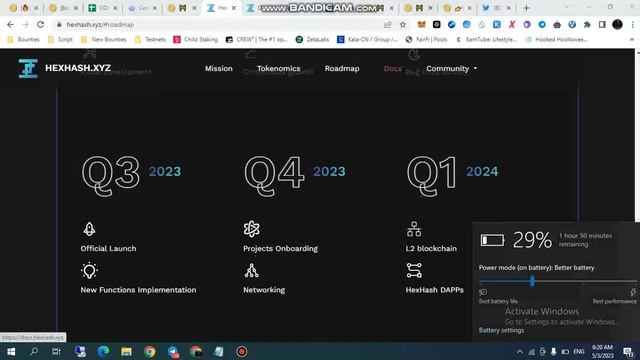Open Windows taskbar search
Screen dimensions: 640x360
tap(34, 351)
